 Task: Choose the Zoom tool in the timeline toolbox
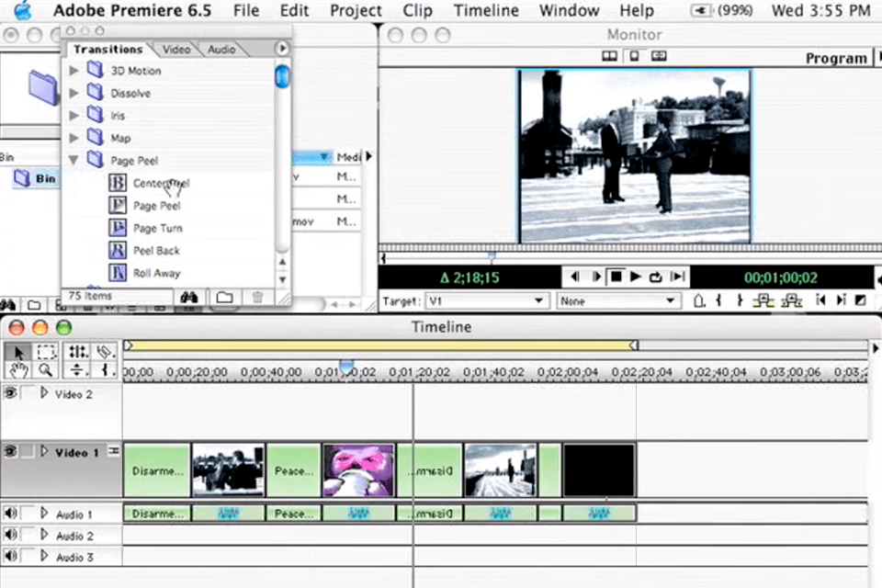(46, 369)
